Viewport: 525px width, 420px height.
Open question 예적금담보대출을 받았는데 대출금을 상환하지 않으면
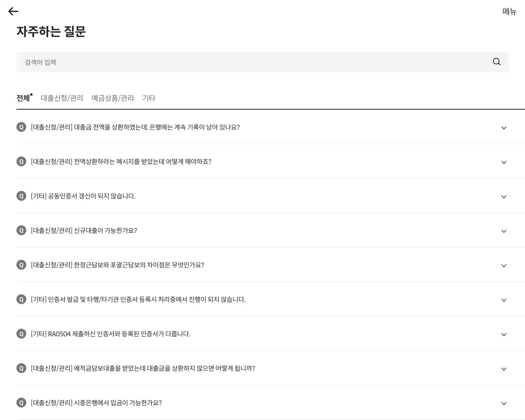143,368
